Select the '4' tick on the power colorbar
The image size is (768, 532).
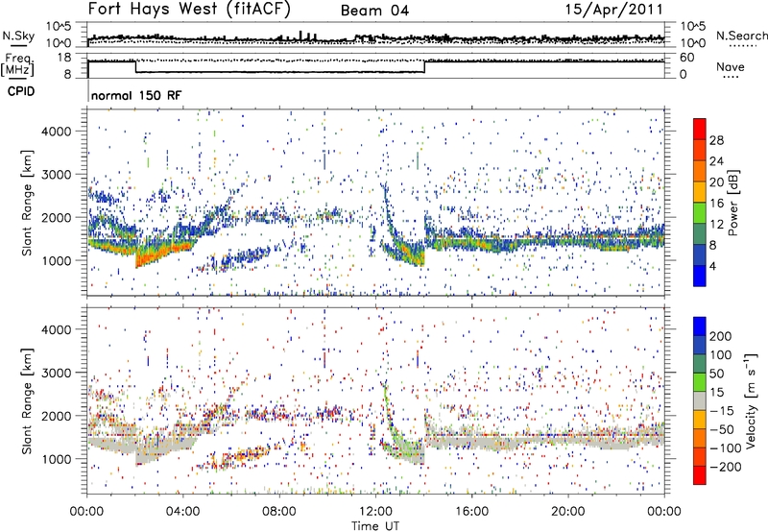tap(712, 266)
